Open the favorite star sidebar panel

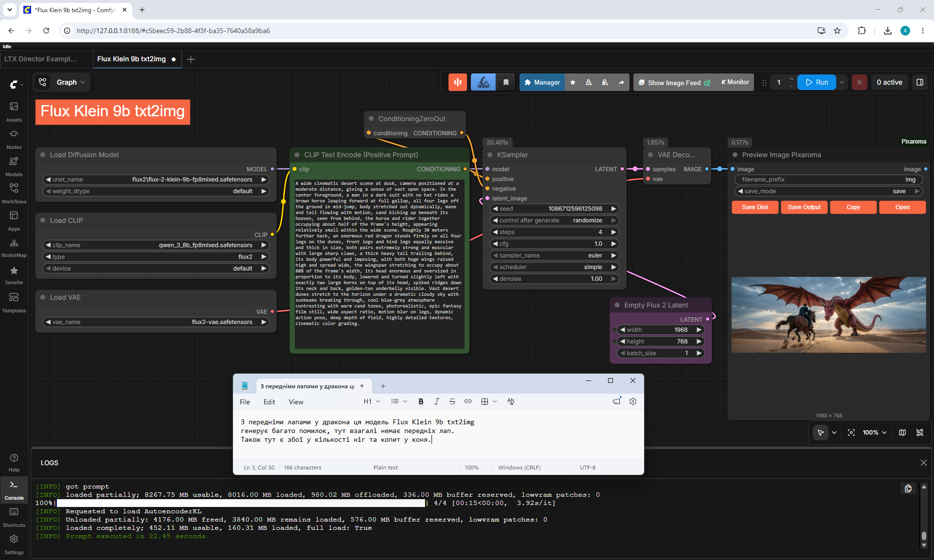coord(14,275)
